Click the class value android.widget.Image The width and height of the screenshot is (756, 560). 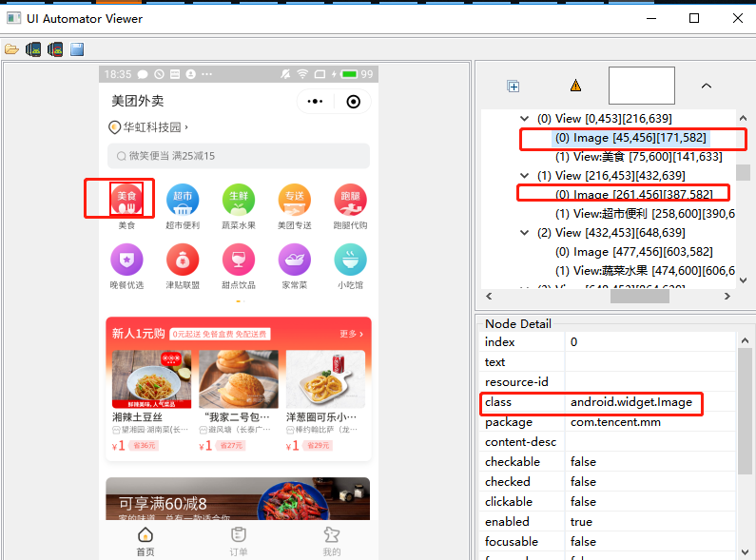point(631,402)
